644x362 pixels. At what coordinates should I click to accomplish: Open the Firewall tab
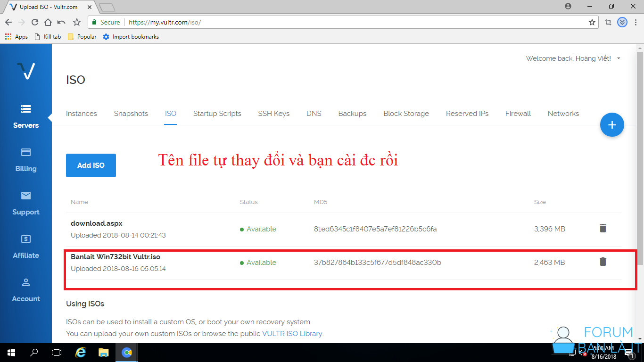tap(518, 114)
